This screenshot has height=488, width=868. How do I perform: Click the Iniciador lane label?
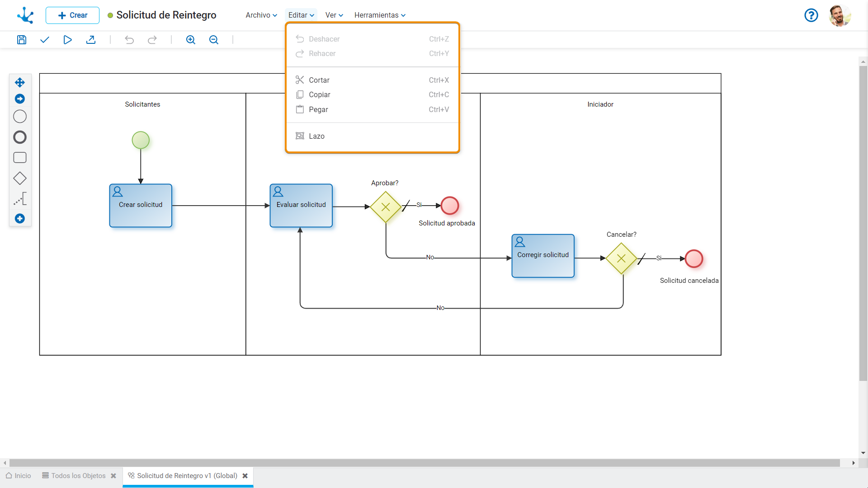pyautogui.click(x=600, y=104)
